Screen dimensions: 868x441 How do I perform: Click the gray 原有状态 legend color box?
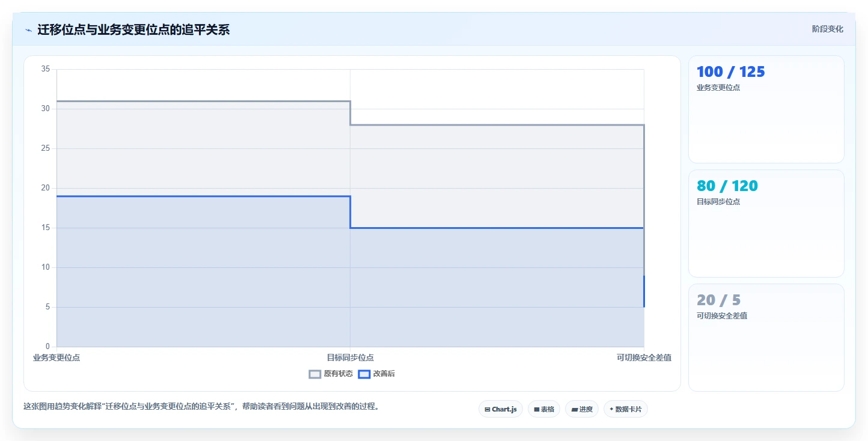point(315,374)
